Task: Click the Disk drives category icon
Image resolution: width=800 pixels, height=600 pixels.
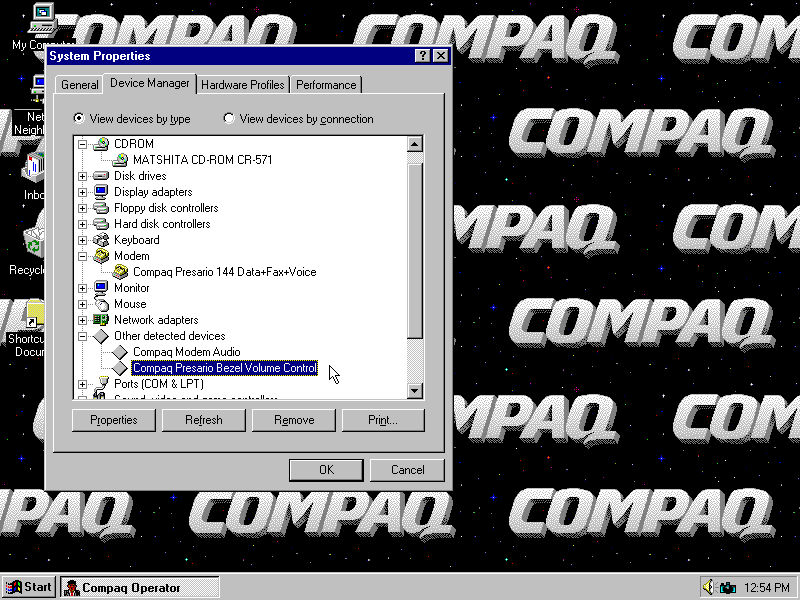Action: pyautogui.click(x=101, y=176)
